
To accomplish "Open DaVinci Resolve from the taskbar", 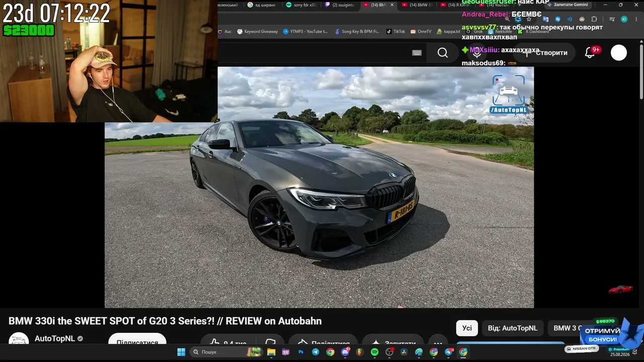I will [404, 352].
